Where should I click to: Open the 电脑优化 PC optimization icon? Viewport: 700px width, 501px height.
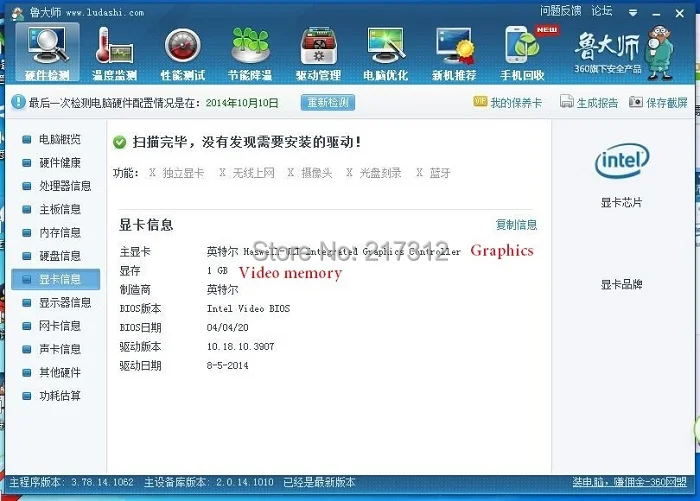(386, 52)
